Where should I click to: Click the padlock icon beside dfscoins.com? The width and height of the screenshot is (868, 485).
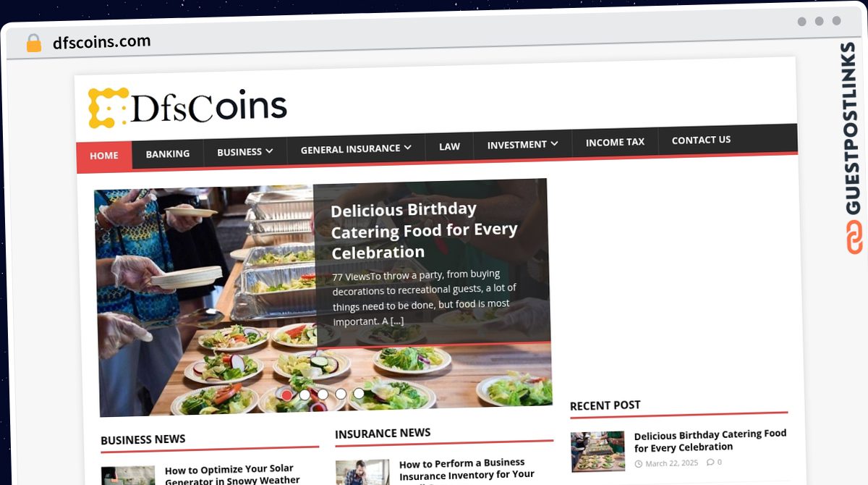[34, 43]
